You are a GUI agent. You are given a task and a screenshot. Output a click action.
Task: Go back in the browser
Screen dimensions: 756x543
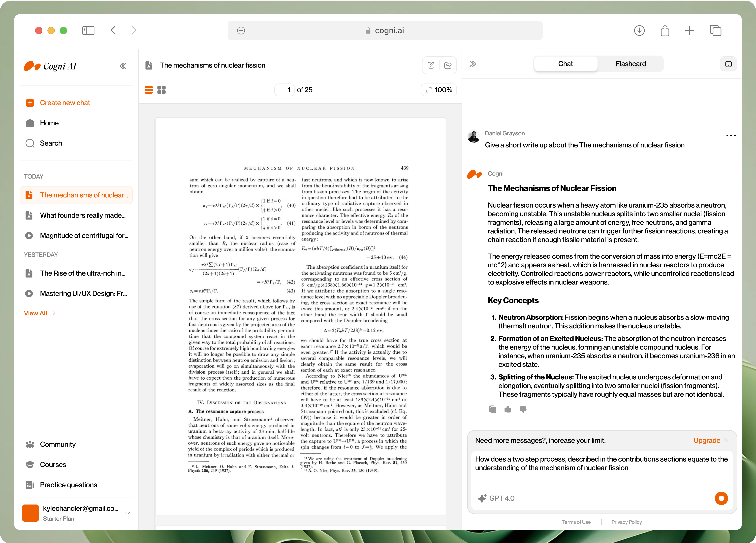pos(113,31)
